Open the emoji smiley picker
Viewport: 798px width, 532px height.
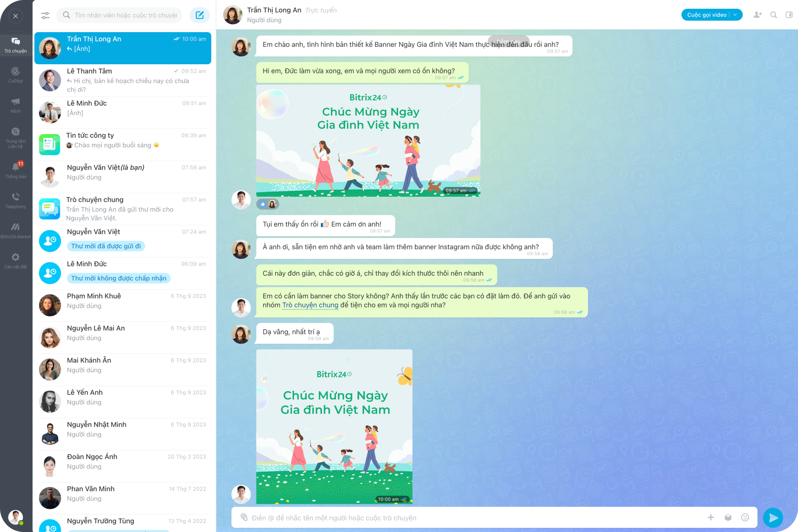click(745, 517)
